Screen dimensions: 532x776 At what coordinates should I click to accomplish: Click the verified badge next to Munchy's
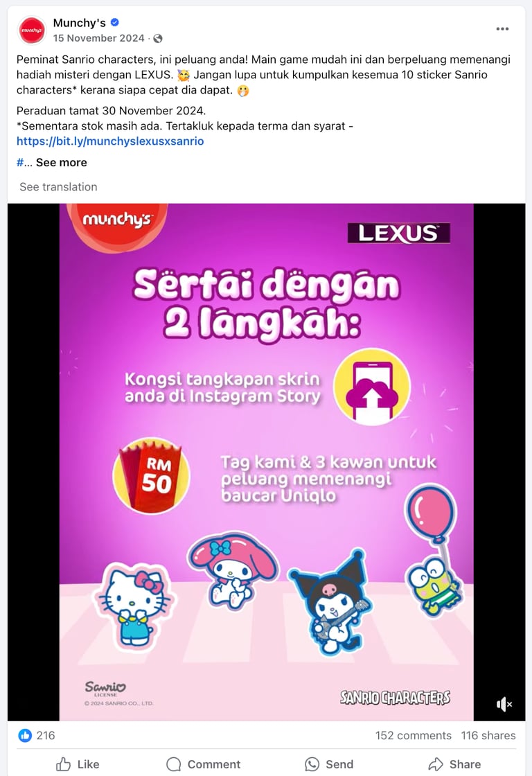pos(115,22)
